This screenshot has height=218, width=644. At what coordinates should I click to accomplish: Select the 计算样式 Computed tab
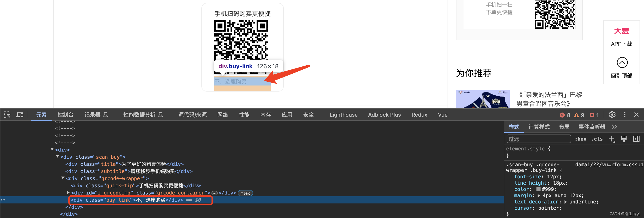539,127
